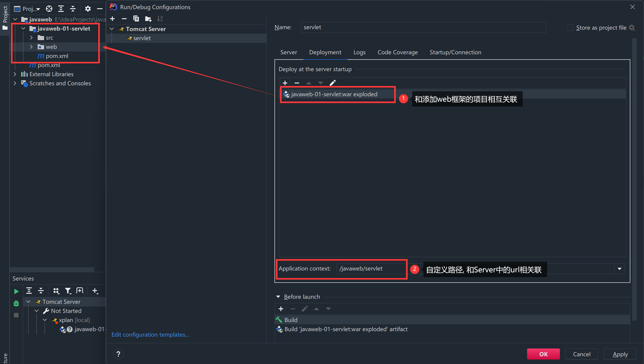Click the Add New Configuration plus icon
The height and width of the screenshot is (364, 644).
pyautogui.click(x=112, y=19)
